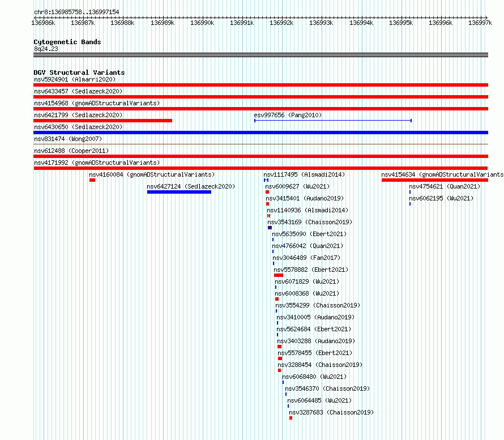
Task: Click nsv3403288 (Audano2019) red block
Action: click(280, 347)
